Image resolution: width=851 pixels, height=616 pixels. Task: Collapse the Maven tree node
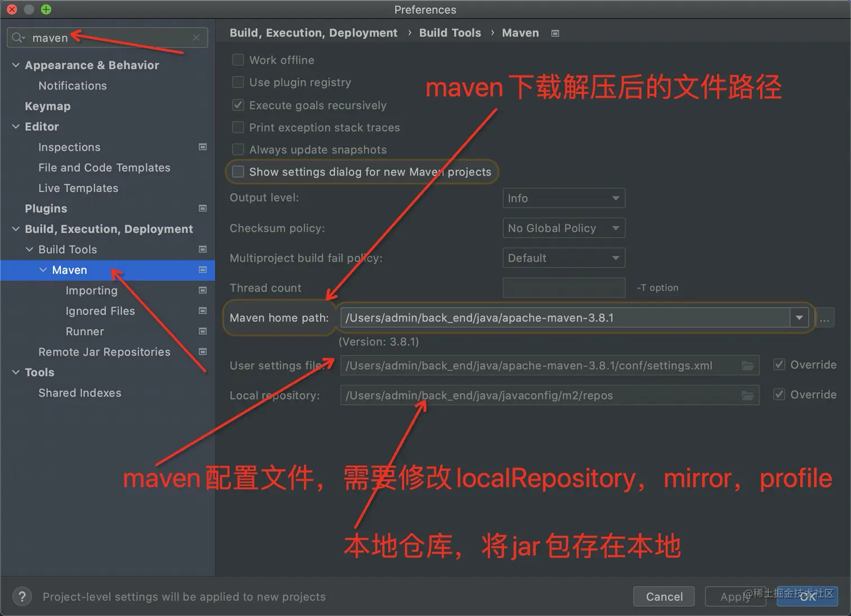click(x=43, y=270)
